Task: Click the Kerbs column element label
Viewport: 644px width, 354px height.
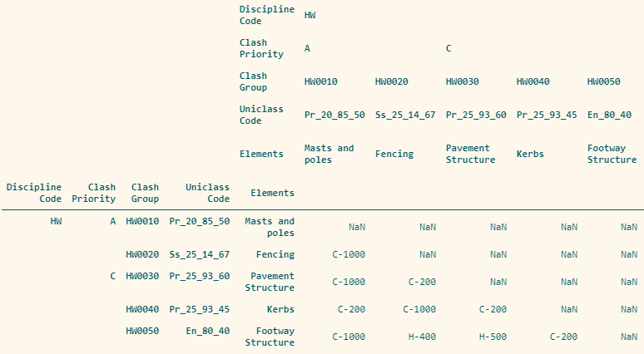Action: [530, 154]
